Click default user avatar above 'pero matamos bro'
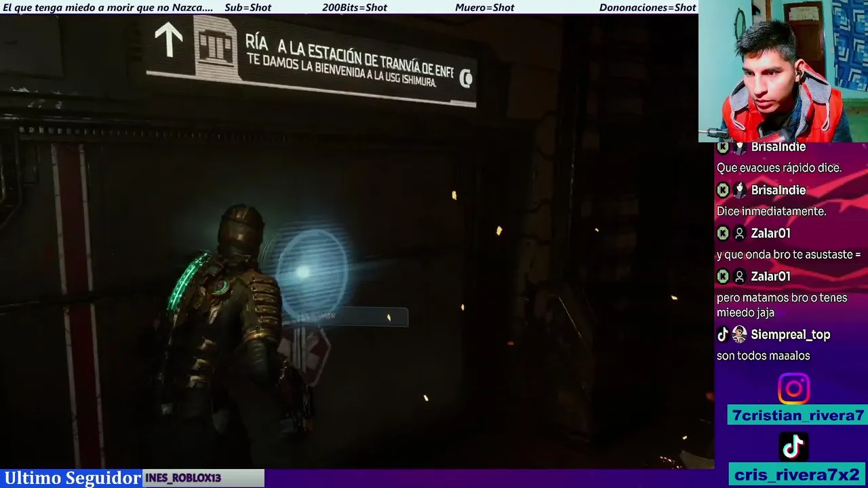868x488 pixels. click(x=739, y=277)
